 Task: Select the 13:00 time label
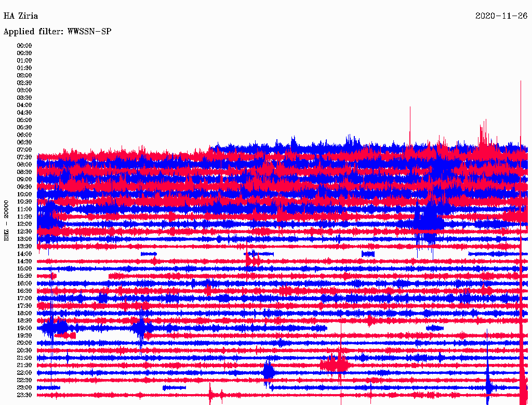24,239
